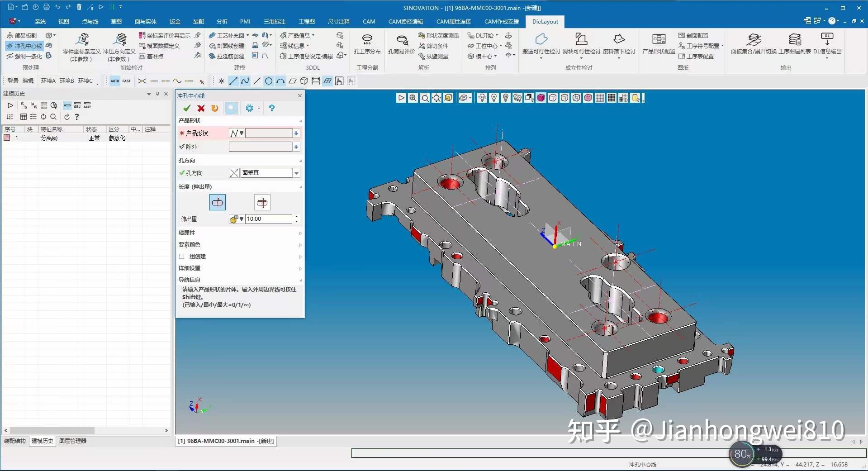Expand the 线属性 section in the dialog
Image resolution: width=868 pixels, height=471 pixels.
click(x=300, y=233)
